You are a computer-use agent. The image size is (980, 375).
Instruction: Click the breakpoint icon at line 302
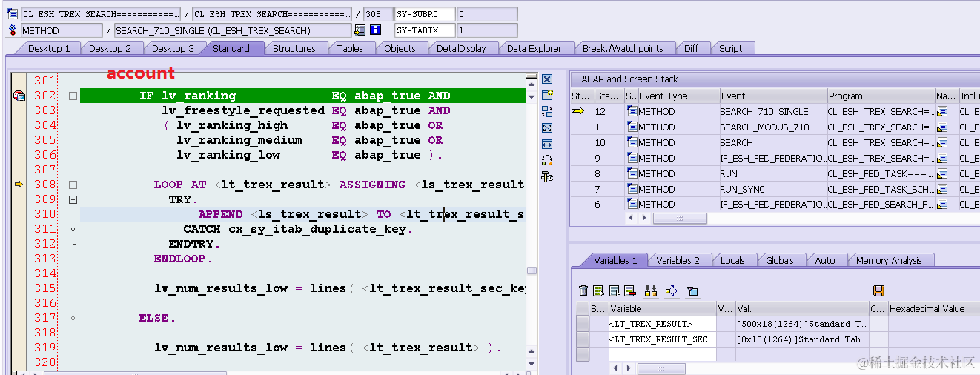coord(19,96)
